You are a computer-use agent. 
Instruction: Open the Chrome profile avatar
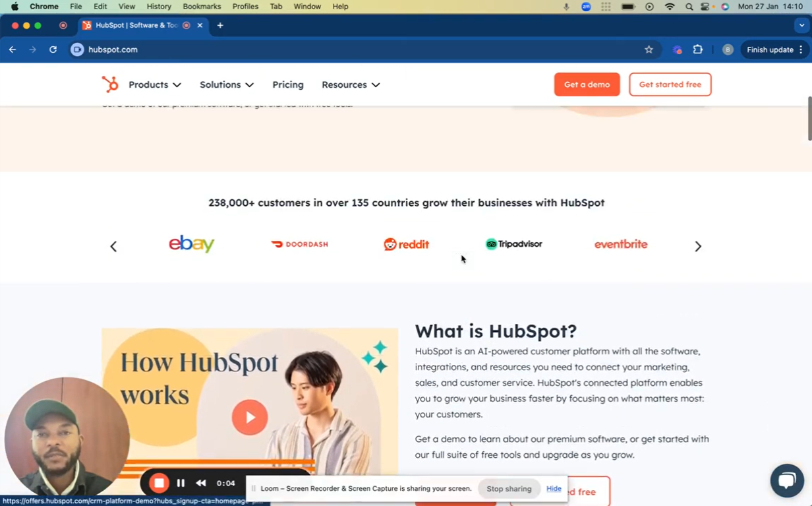[x=728, y=49]
